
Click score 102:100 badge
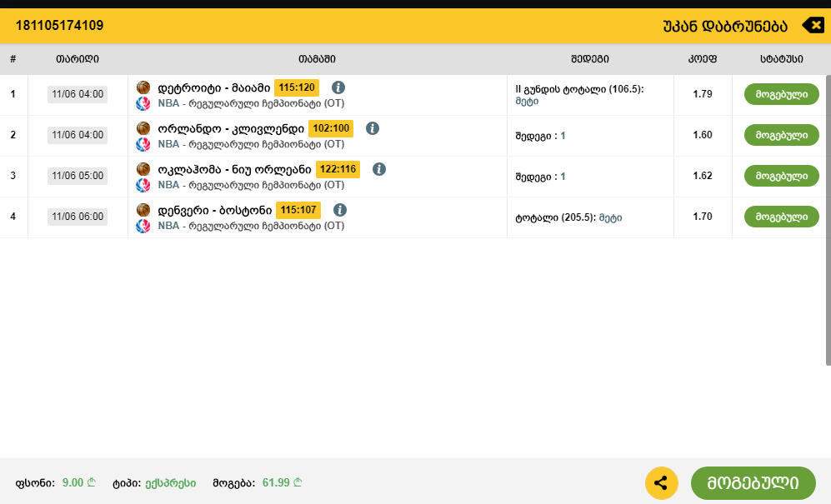pyautogui.click(x=331, y=128)
